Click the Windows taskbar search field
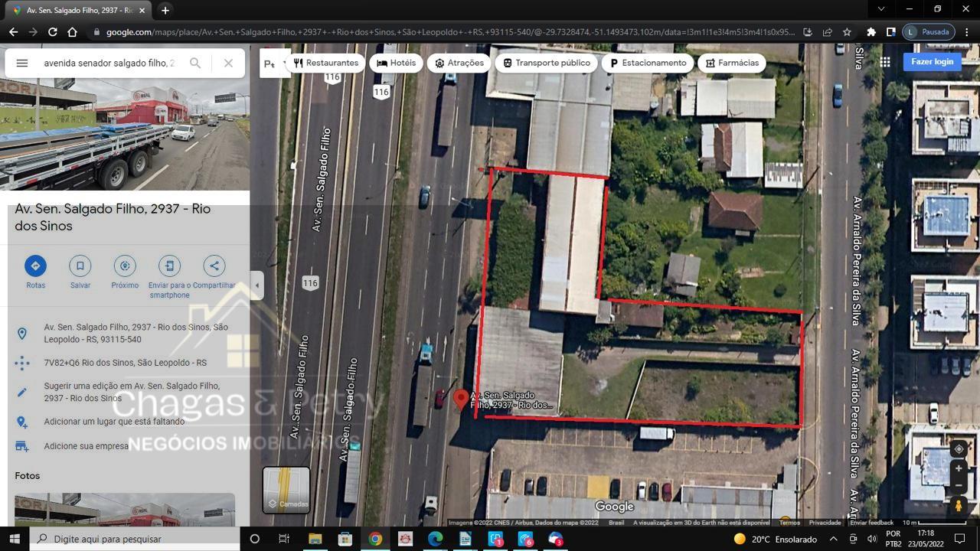Image resolution: width=980 pixels, height=551 pixels. pyautogui.click(x=138, y=539)
